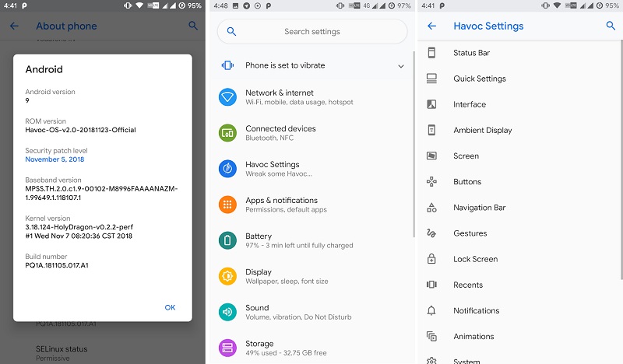
Task: Tap the teal Sound speaker icon
Action: click(x=227, y=312)
